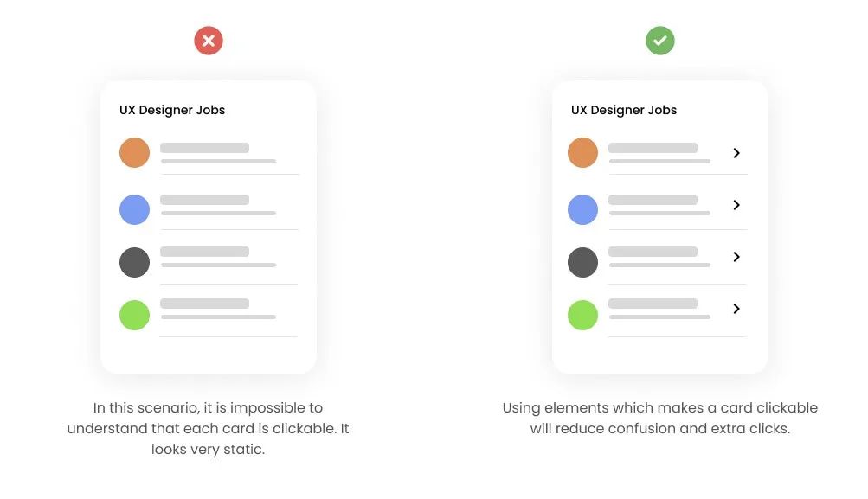
Task: Select the blue avatar in the left card
Action: 134,209
